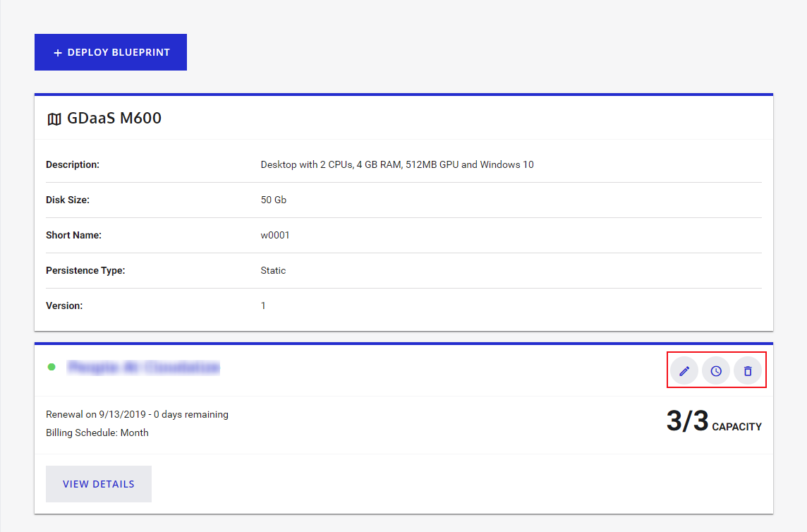Click the Billing Schedule: Month text
807x532 pixels.
tap(97, 433)
